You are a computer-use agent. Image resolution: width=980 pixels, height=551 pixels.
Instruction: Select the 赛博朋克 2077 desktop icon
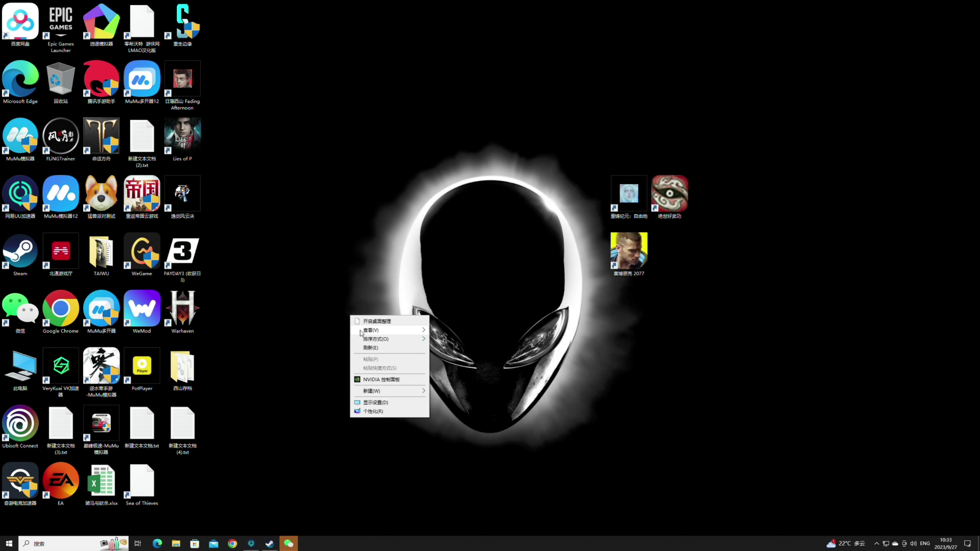pos(629,254)
